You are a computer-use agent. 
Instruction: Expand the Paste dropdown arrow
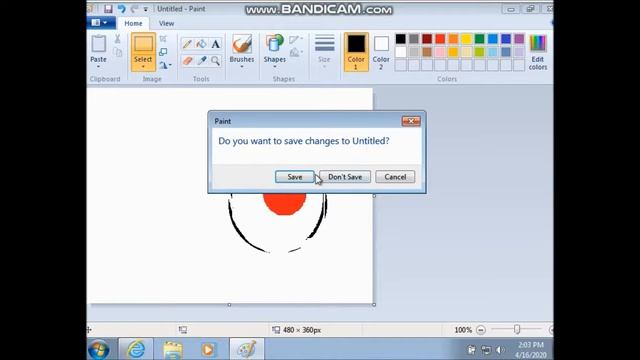[98, 67]
